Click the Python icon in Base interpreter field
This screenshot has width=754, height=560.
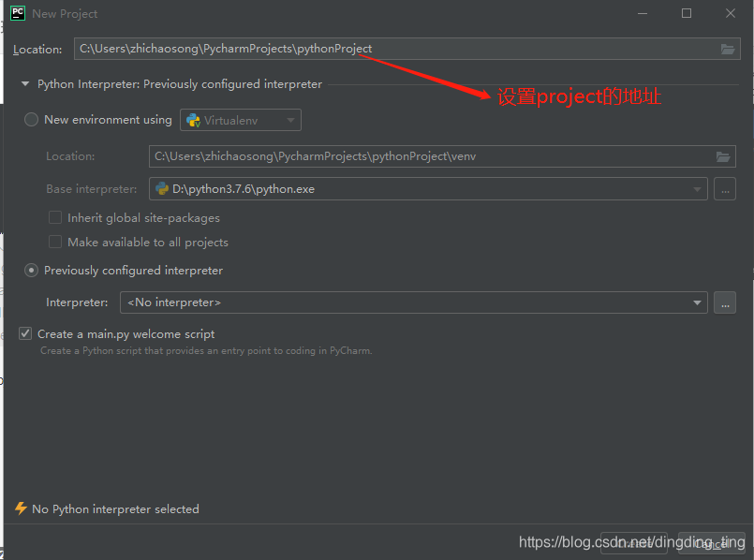pyautogui.click(x=162, y=189)
